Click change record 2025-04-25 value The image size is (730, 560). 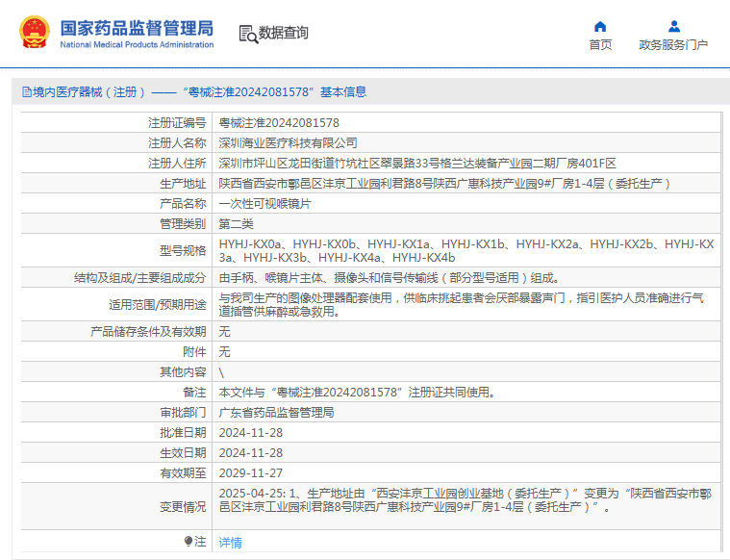466,500
